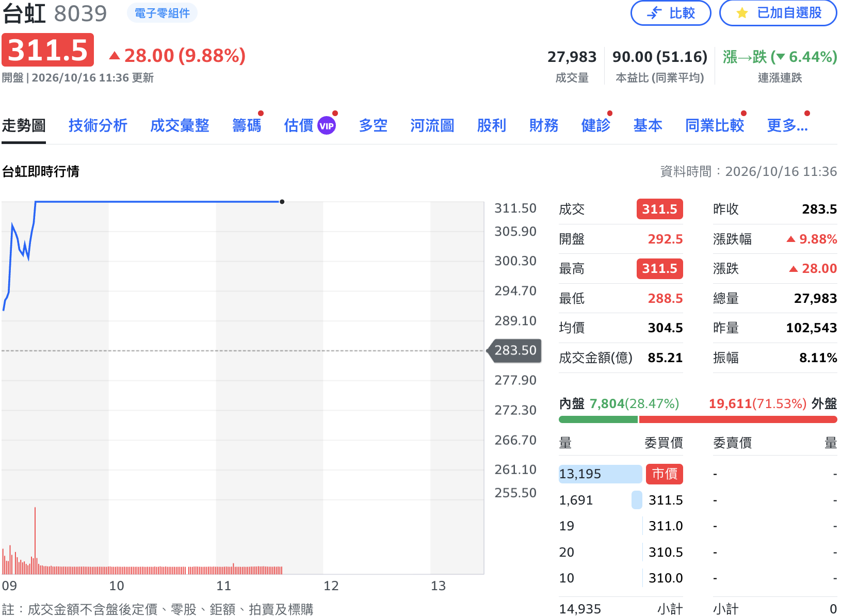Click the star icon in 已加自選股 button
The height and width of the screenshot is (616, 841).
point(742,13)
